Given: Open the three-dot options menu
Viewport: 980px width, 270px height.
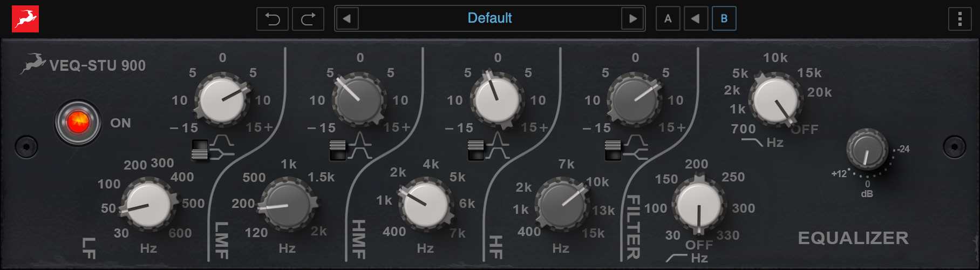Looking at the screenshot, I should pos(959,19).
